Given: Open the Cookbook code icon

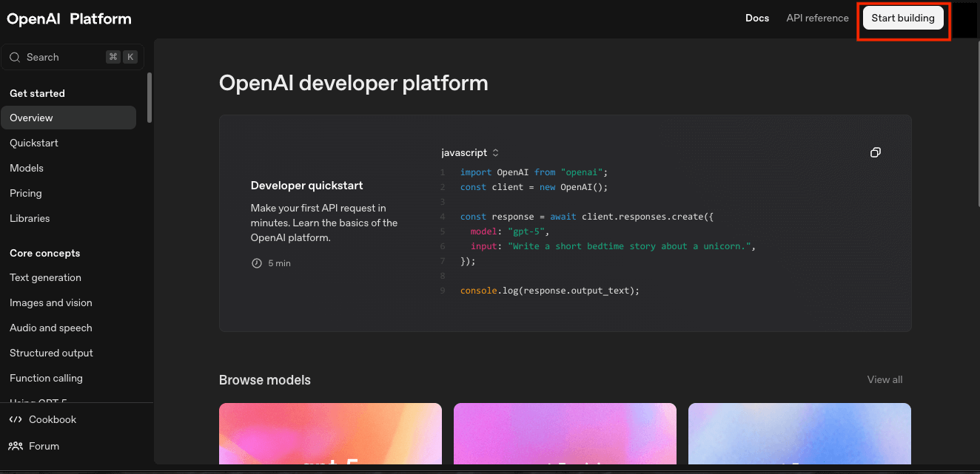Looking at the screenshot, I should pyautogui.click(x=16, y=419).
